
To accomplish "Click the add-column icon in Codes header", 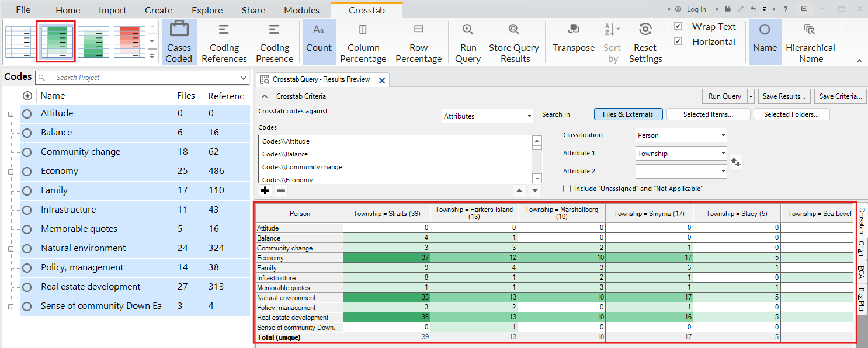I will [x=27, y=96].
